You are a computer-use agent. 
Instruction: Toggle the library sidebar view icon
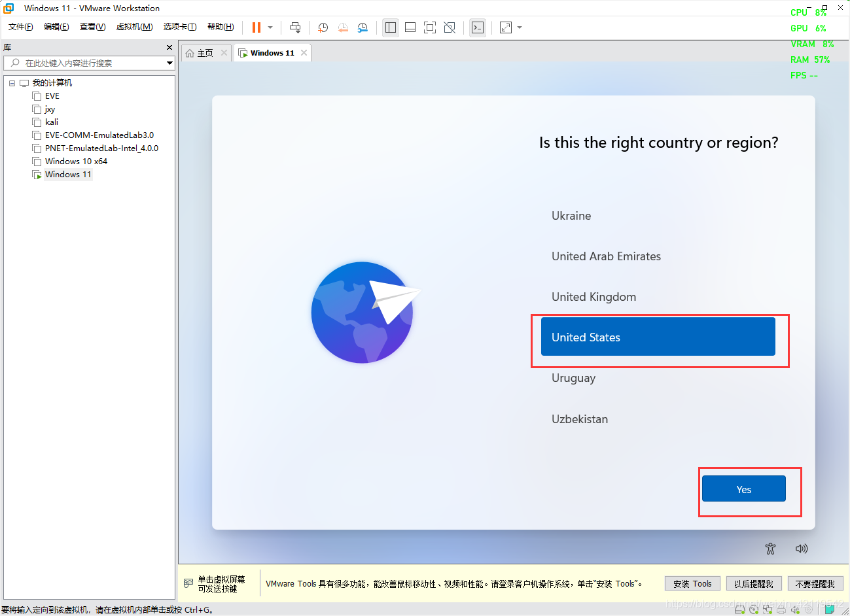tap(391, 27)
